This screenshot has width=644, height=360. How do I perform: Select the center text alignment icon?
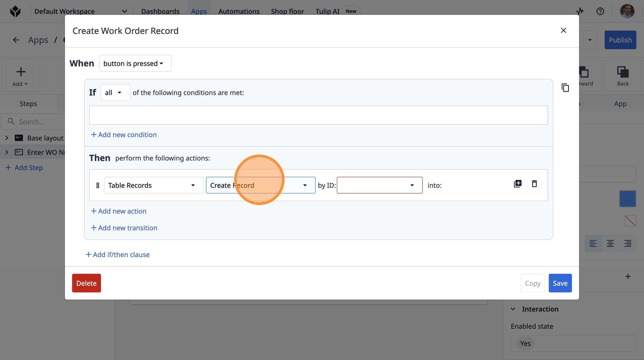[x=610, y=243]
